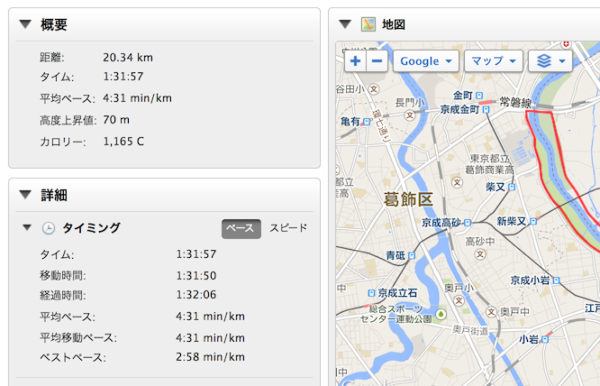Viewport: 600px width, 386px height.
Task: Click the 葛飾区 label on the map
Action: tap(408, 200)
